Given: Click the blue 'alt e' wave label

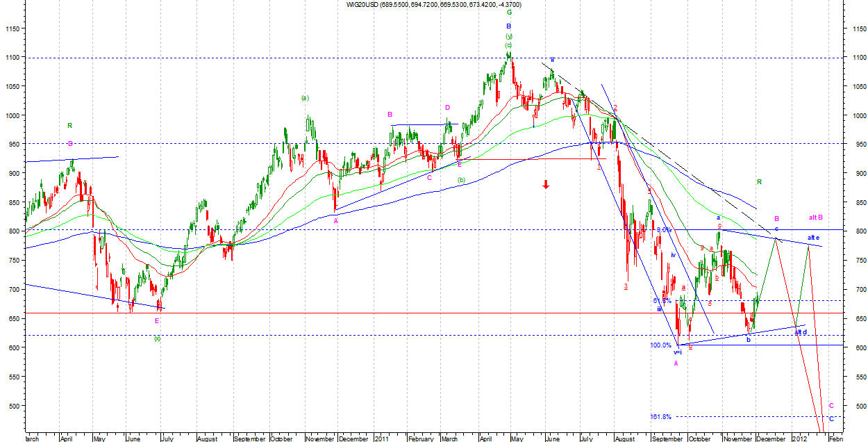Looking at the screenshot, I should tap(813, 238).
